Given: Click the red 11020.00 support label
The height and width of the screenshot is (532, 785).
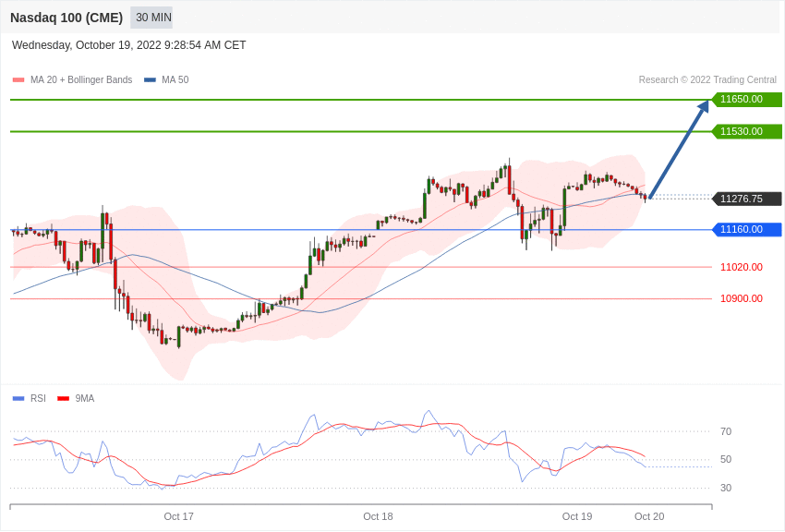Looking at the screenshot, I should tap(742, 268).
